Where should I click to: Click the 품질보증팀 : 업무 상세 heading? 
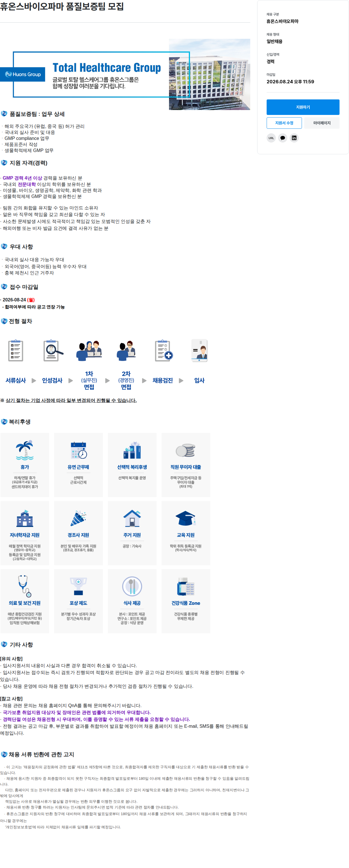[37, 114]
